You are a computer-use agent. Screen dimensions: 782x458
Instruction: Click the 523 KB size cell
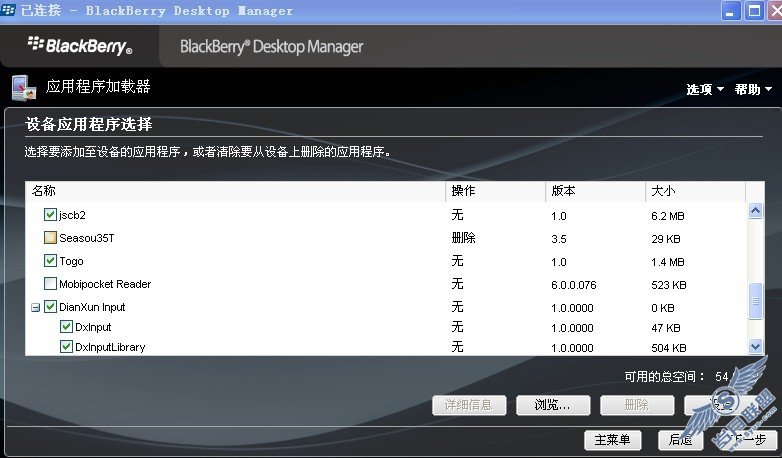(x=669, y=285)
